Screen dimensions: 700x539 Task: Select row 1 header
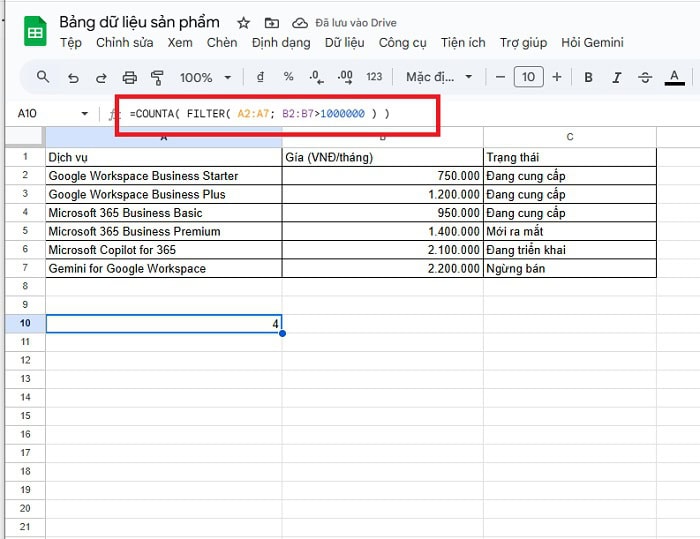[25, 157]
